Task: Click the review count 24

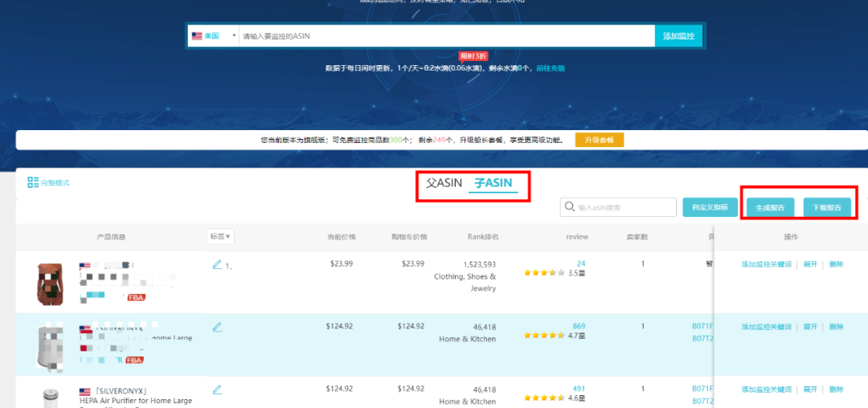Action: [581, 263]
